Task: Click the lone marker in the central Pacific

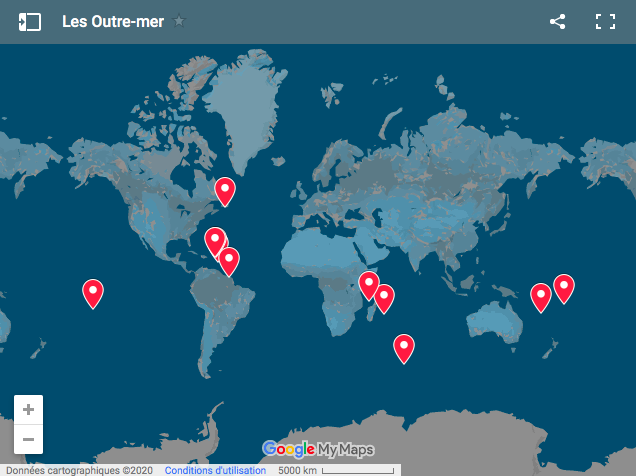Action: (x=93, y=291)
